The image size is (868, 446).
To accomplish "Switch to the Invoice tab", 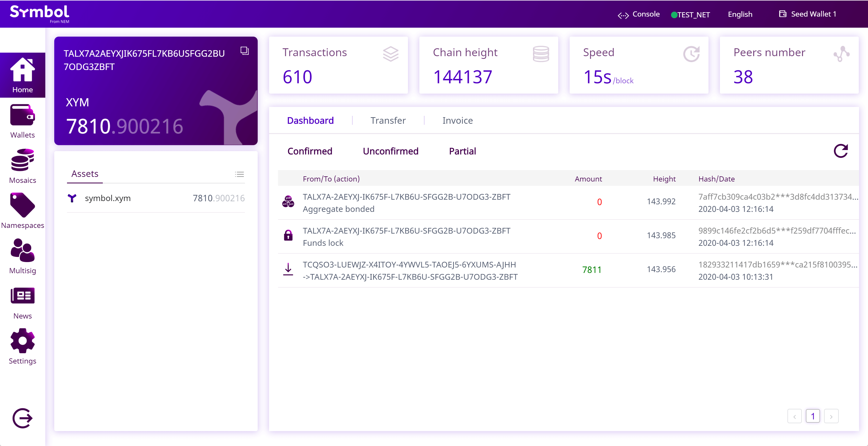I will [457, 120].
